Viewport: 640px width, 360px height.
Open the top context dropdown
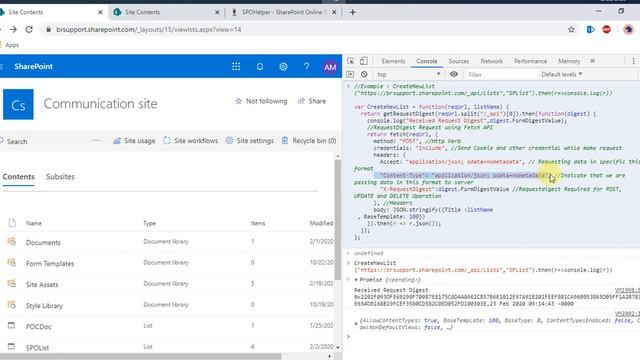pyautogui.click(x=408, y=74)
